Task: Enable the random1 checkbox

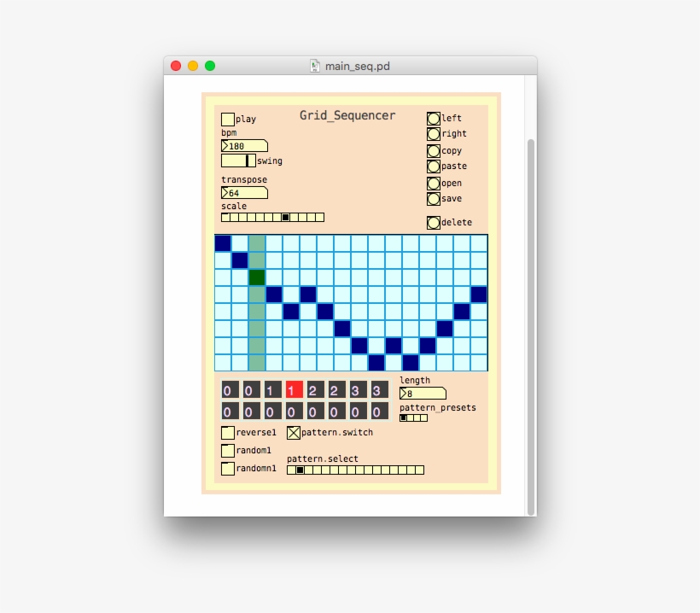Action: [x=228, y=451]
